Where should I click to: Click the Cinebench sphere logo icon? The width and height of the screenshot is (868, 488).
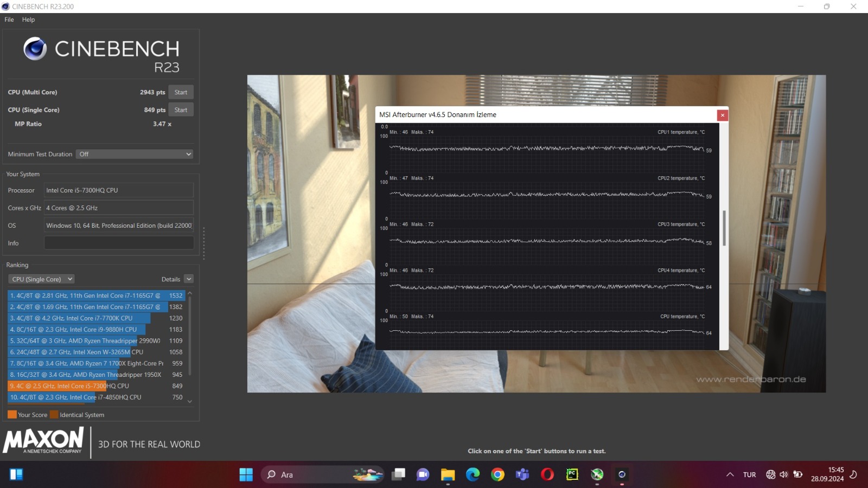pos(35,49)
